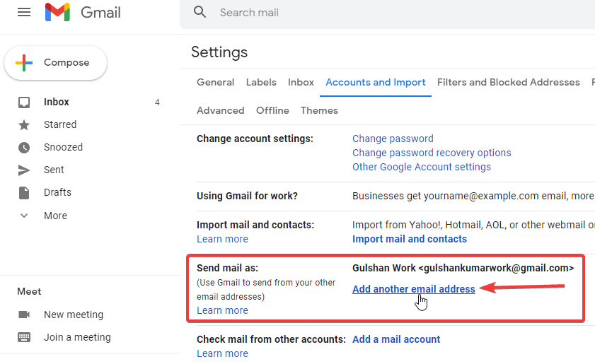The height and width of the screenshot is (364, 595).
Task: Open the Inbox folder label
Action: click(56, 102)
